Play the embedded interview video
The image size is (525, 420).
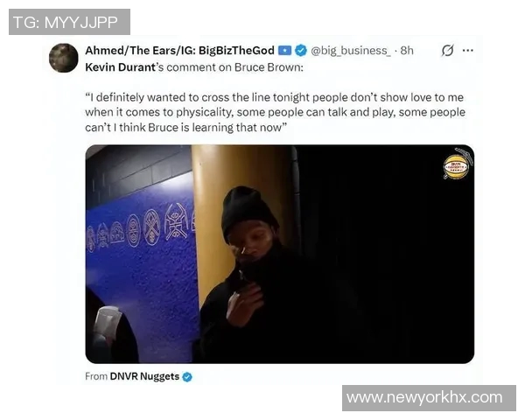click(280, 254)
